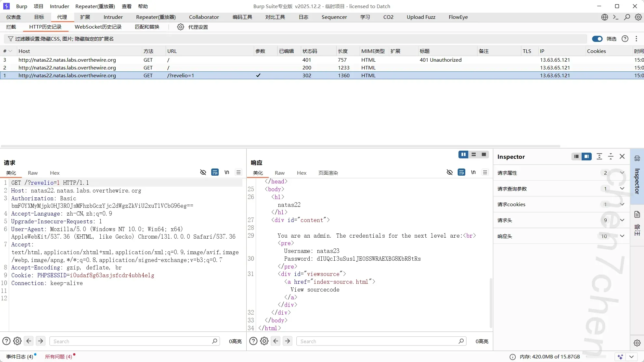Viewport: 644px width, 362px height.
Task: Toggle word wrap in the response panel
Action: coord(461,172)
